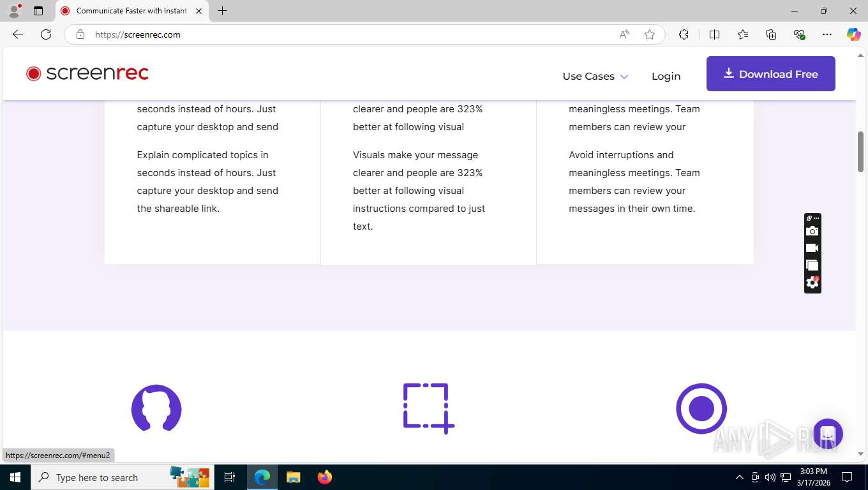868x490 pixels.
Task: Click the Login link
Action: click(x=666, y=76)
